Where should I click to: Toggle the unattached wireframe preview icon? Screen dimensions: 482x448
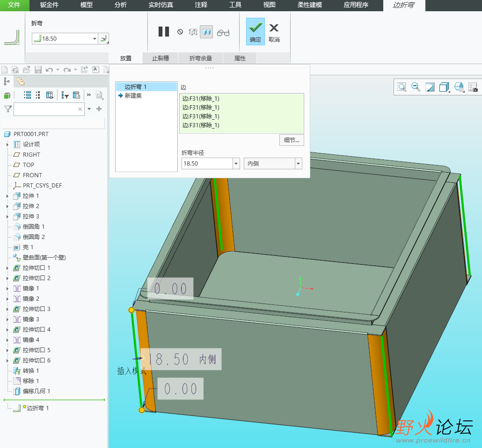click(x=193, y=32)
